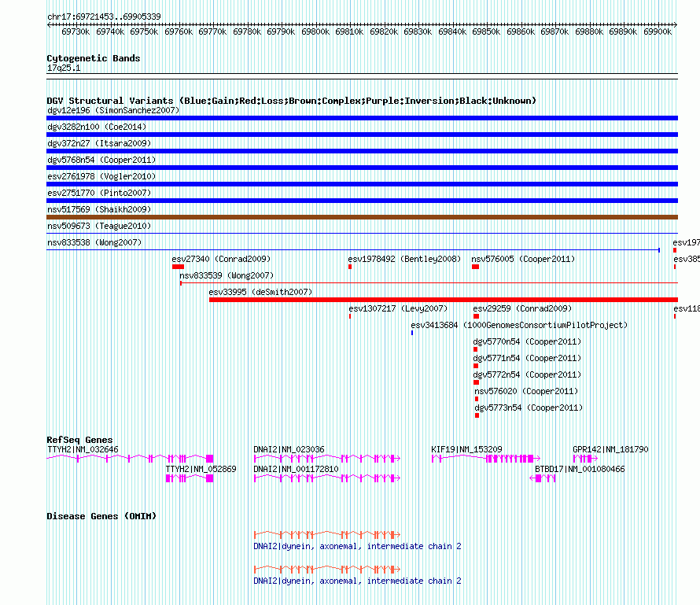Viewport: 700px width, 605px height.
Task: Open variant label dgv5772n54 (Cooper2011)
Action: click(527, 374)
